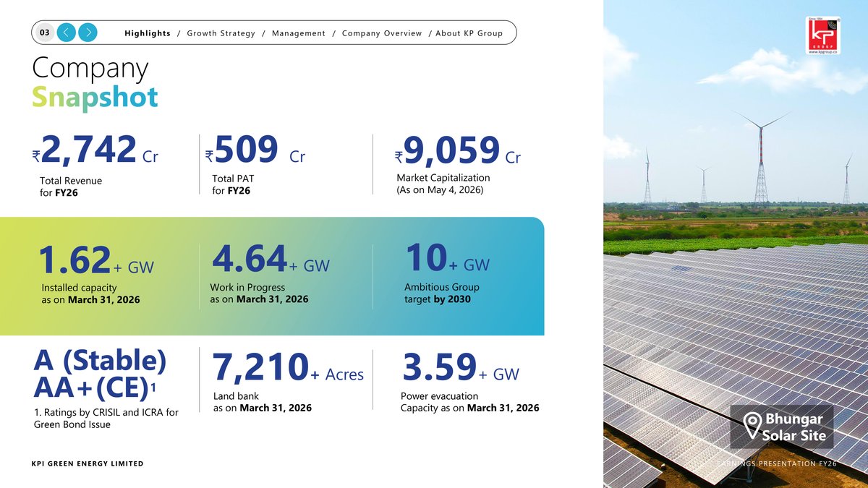Open the Highlights section tab
This screenshot has width=868, height=488.
pyautogui.click(x=148, y=33)
